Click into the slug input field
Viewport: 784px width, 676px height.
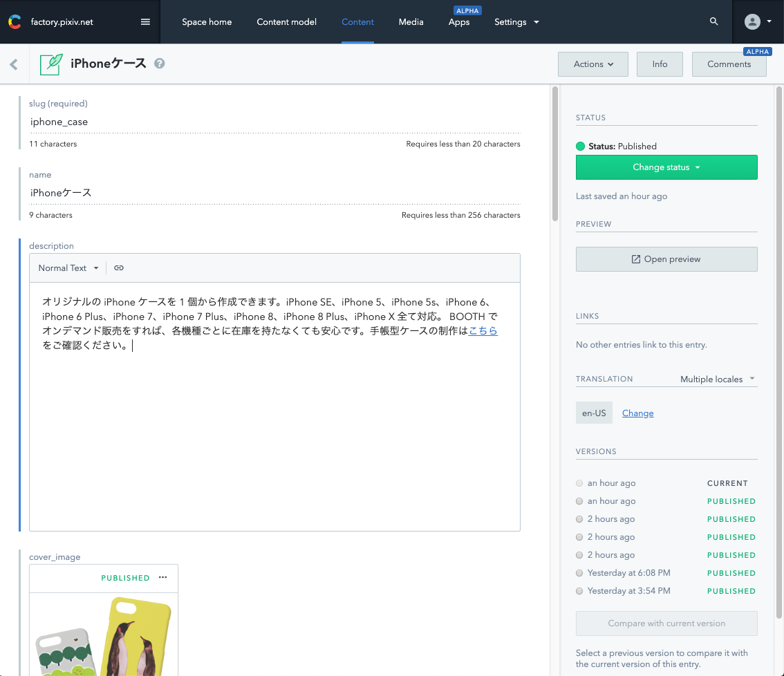pos(274,122)
